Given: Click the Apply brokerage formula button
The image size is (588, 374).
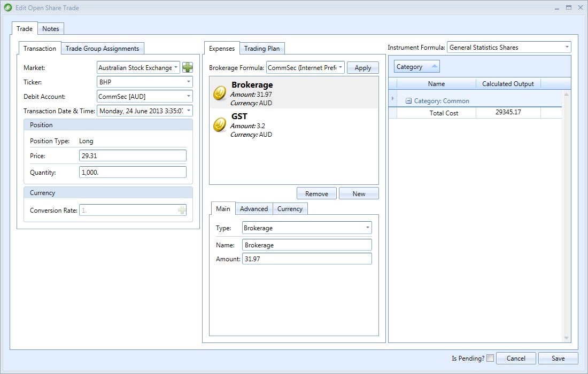Looking at the screenshot, I should (x=362, y=68).
